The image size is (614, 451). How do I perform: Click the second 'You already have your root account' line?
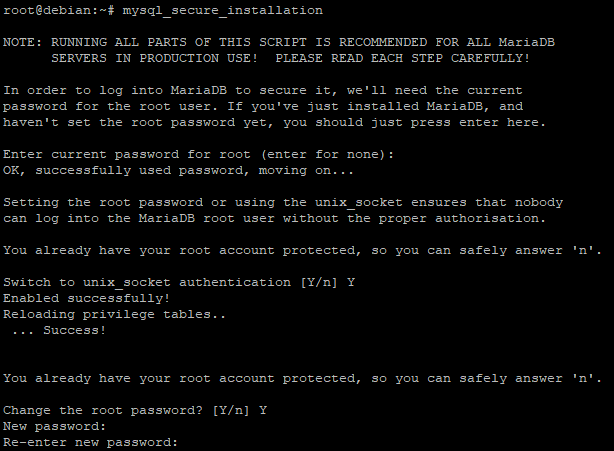(302, 378)
